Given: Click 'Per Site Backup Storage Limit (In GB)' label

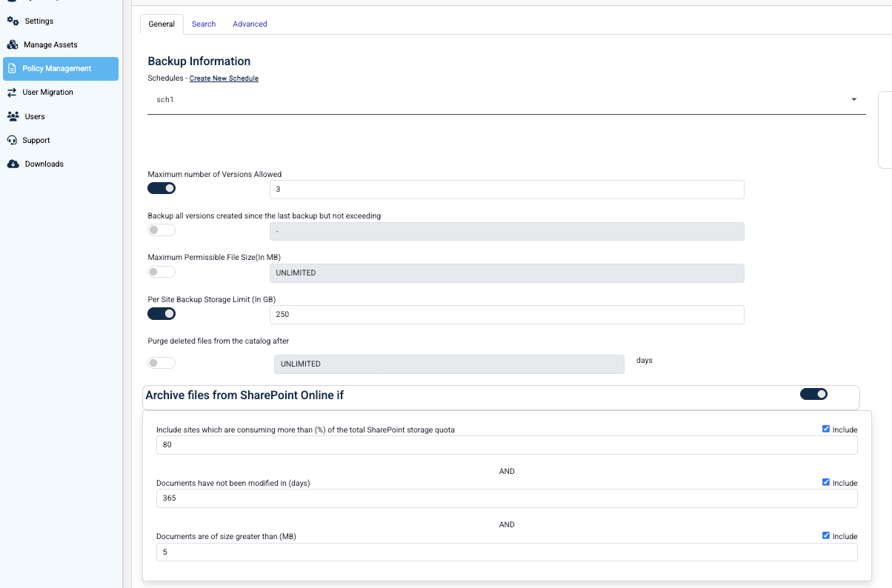Looking at the screenshot, I should (x=212, y=299).
